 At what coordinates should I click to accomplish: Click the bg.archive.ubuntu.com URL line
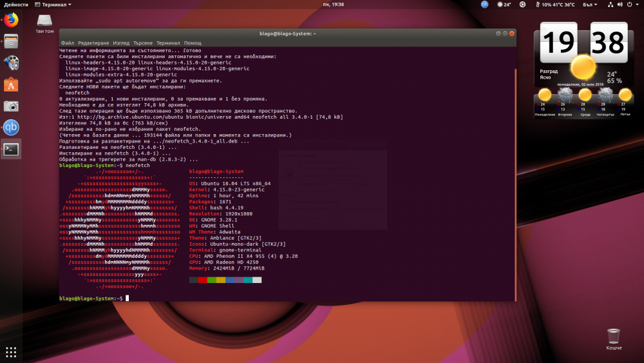(201, 117)
